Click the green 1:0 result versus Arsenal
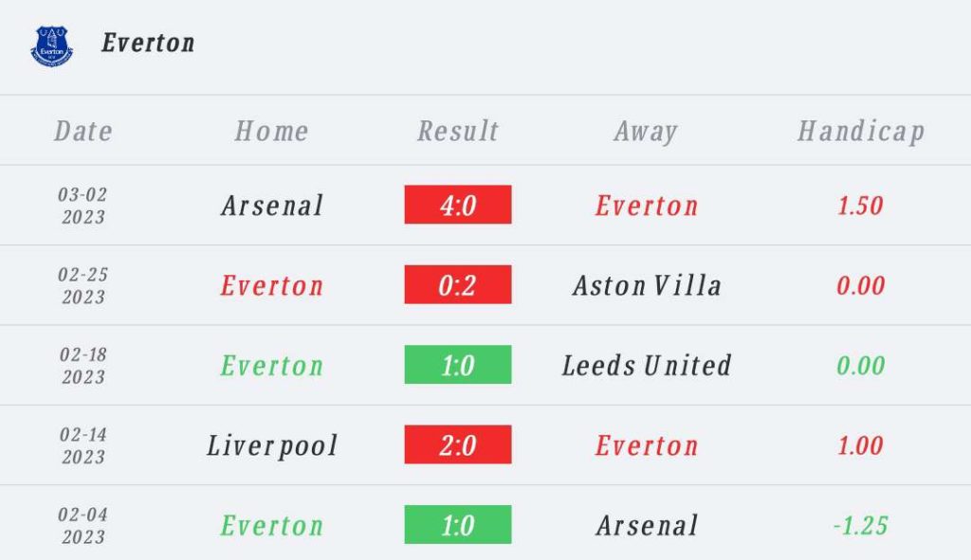This screenshot has height=560, width=971. pos(458,525)
